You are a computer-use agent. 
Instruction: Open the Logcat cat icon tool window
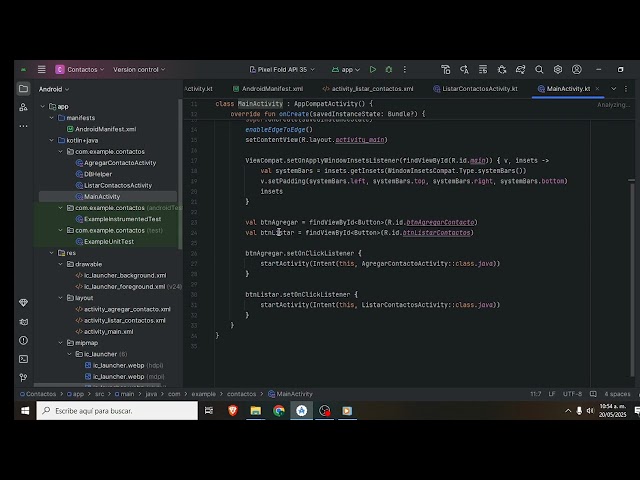[23, 322]
